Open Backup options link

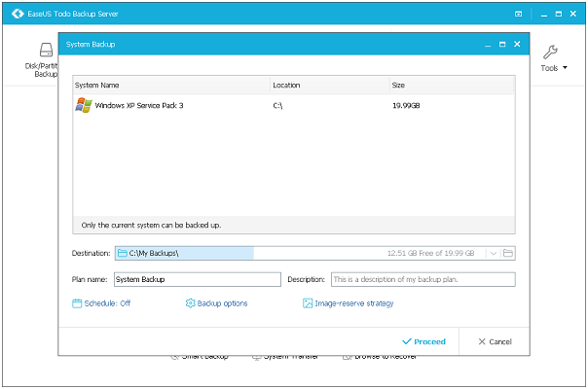click(x=216, y=303)
